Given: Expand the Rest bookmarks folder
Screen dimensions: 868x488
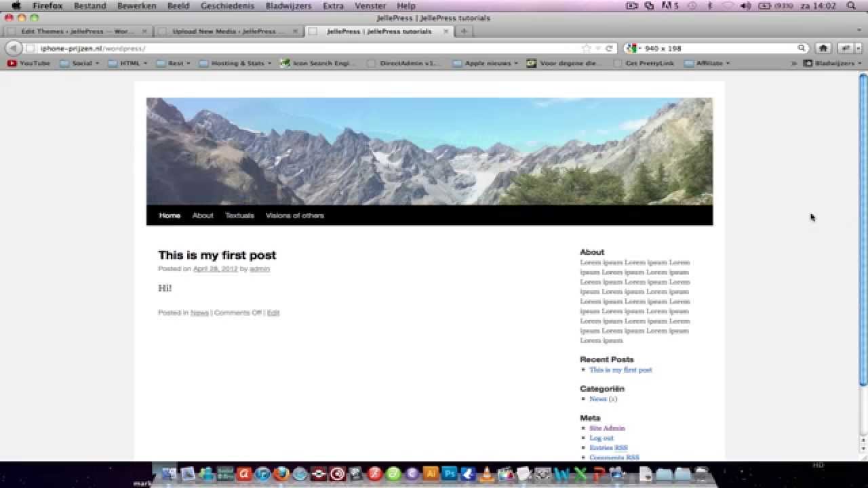Looking at the screenshot, I should (175, 63).
